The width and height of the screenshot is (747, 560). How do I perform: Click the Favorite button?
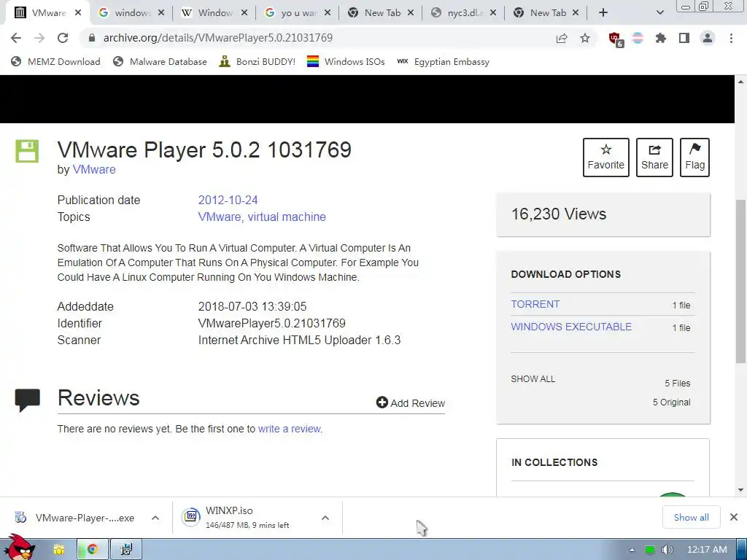click(606, 157)
